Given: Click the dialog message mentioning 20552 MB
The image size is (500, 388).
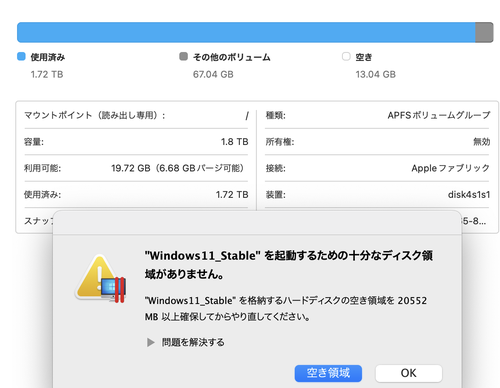Looking at the screenshot, I should point(286,308).
